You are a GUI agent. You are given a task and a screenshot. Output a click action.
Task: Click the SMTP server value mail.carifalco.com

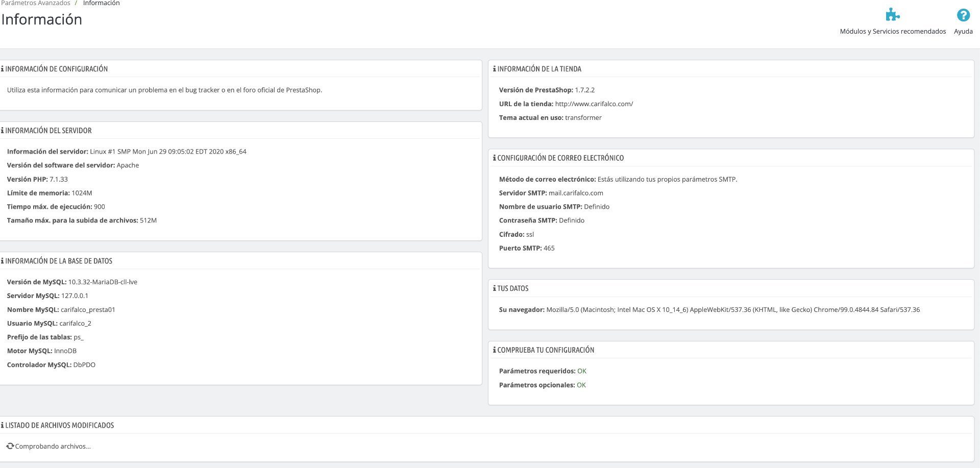pyautogui.click(x=576, y=193)
